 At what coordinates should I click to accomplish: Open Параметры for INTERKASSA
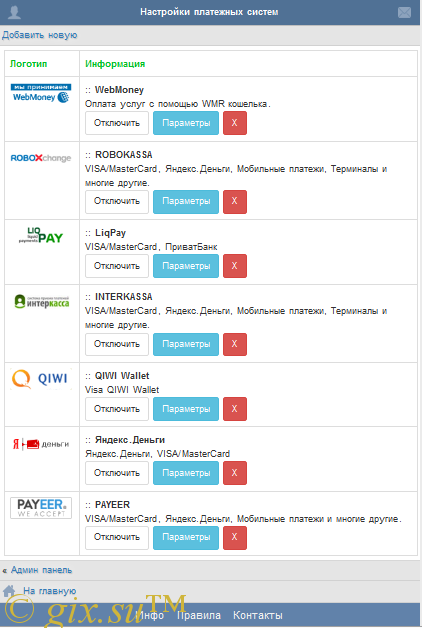pyautogui.click(x=186, y=344)
